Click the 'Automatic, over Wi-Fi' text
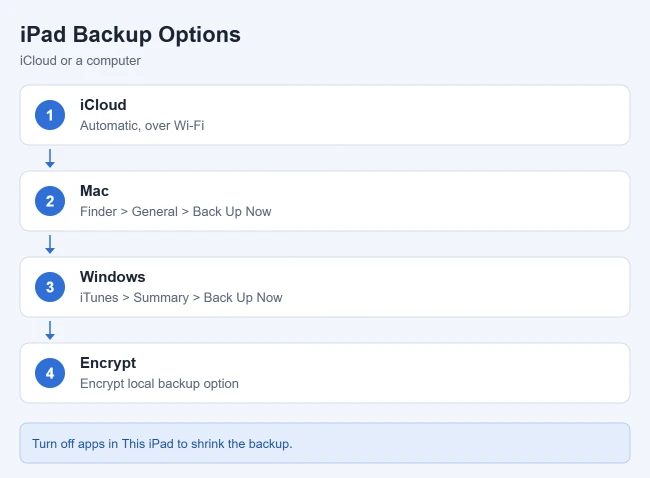 click(x=142, y=126)
